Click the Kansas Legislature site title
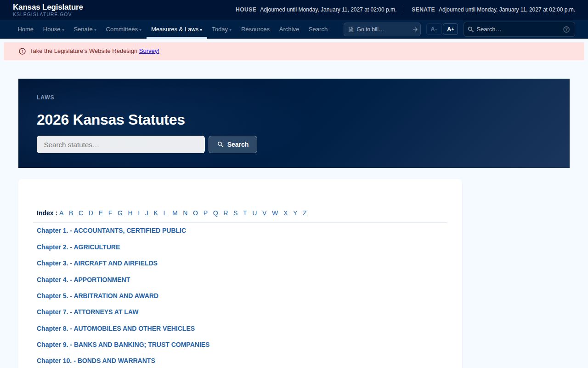This screenshot has height=368, width=588. coord(48,7)
